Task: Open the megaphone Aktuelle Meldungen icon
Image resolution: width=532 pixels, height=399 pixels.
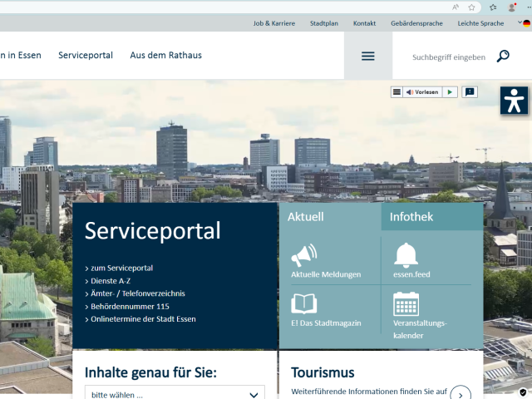Action: click(304, 255)
